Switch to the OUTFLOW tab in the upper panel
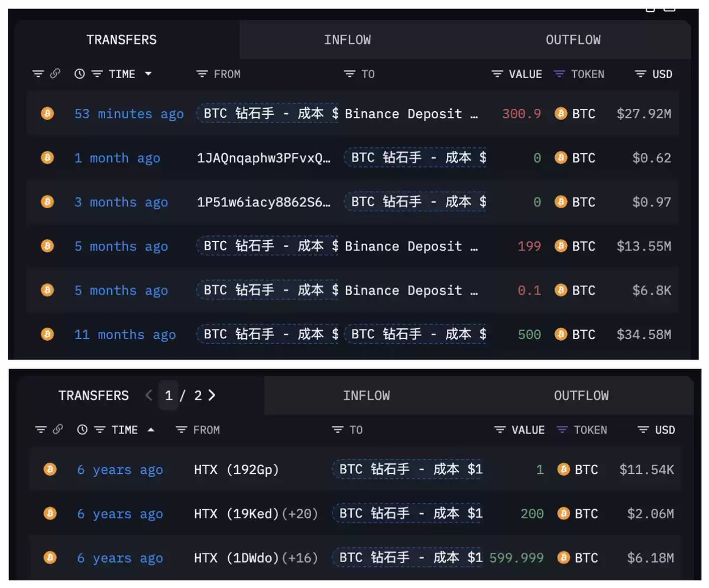Viewport: 709px width, 588px height. click(x=573, y=40)
